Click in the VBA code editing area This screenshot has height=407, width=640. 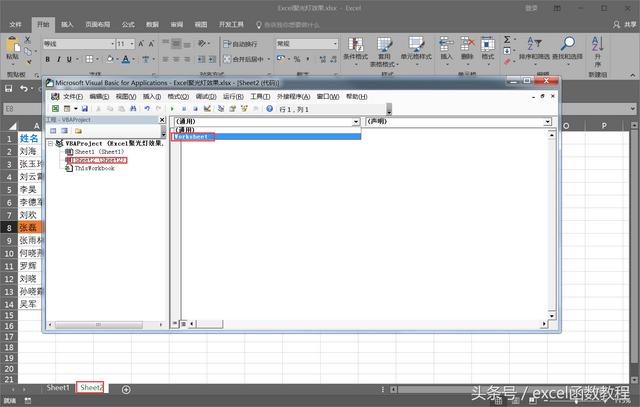coord(363,229)
